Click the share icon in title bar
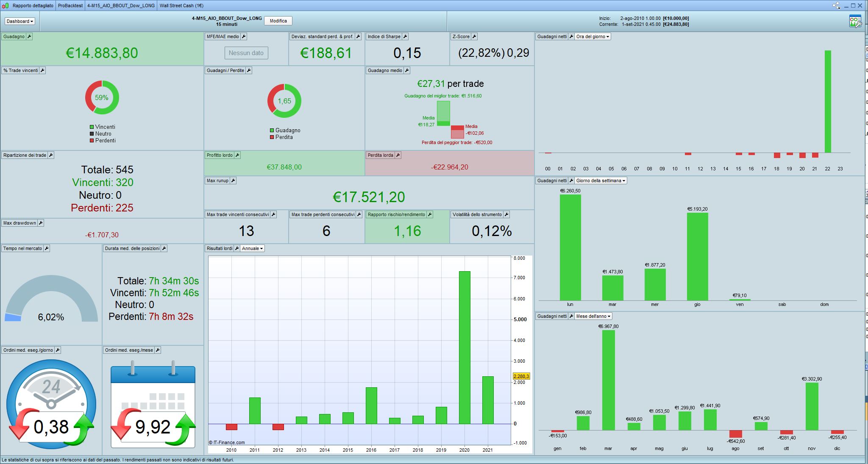The height and width of the screenshot is (464, 868). click(836, 6)
